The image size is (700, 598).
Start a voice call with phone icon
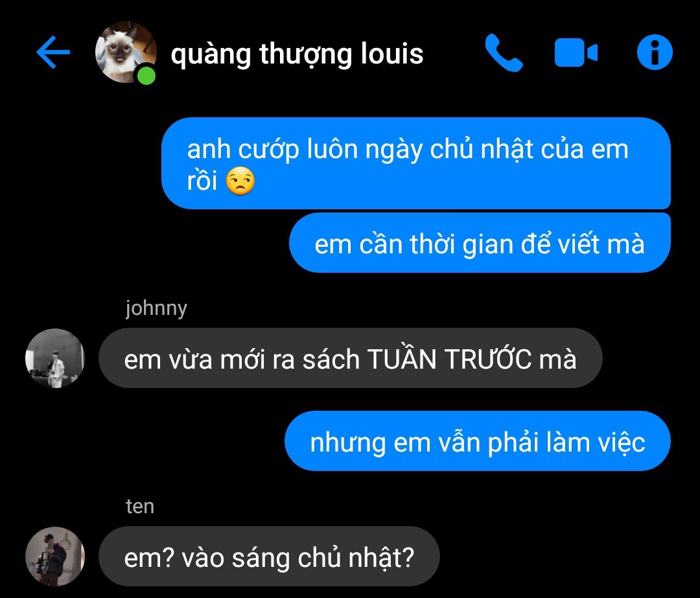(x=504, y=52)
